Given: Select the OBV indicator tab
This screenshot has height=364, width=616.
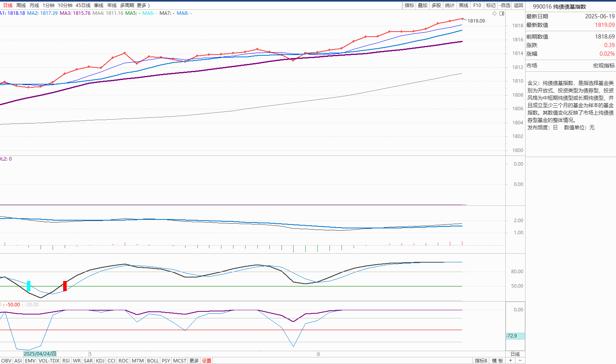Looking at the screenshot, I should pyautogui.click(x=6, y=361).
